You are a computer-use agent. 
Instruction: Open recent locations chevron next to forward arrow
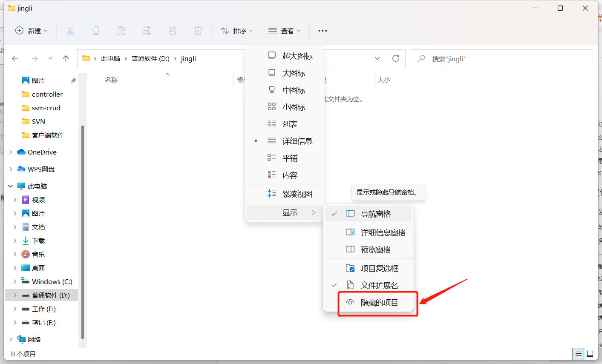coord(50,59)
